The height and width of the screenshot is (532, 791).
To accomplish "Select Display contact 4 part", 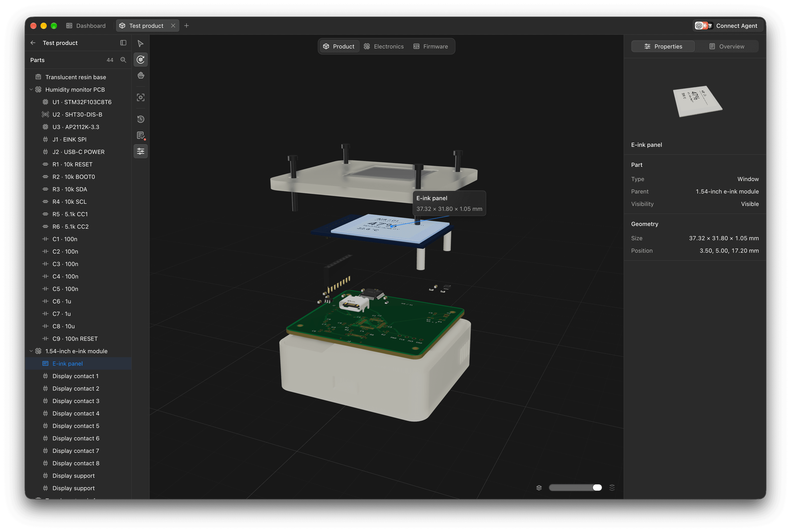I will pos(78,414).
